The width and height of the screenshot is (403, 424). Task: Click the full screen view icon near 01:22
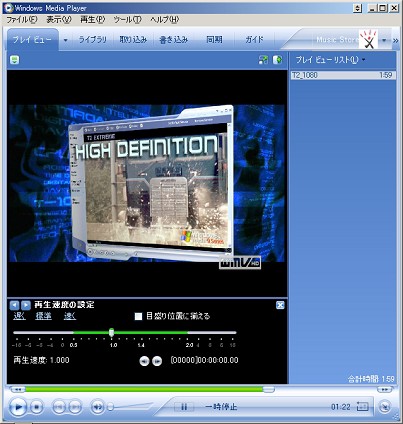coord(362,406)
